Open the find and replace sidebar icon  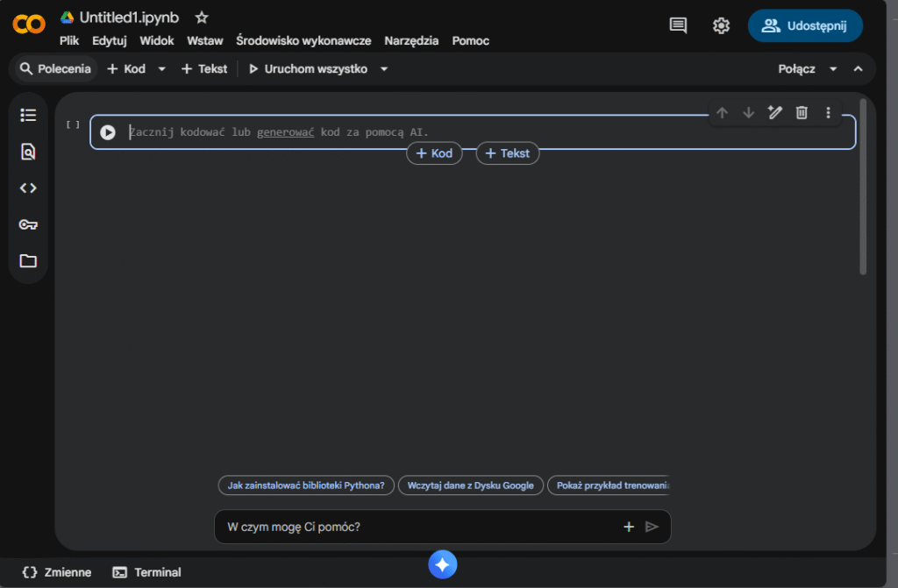click(28, 152)
